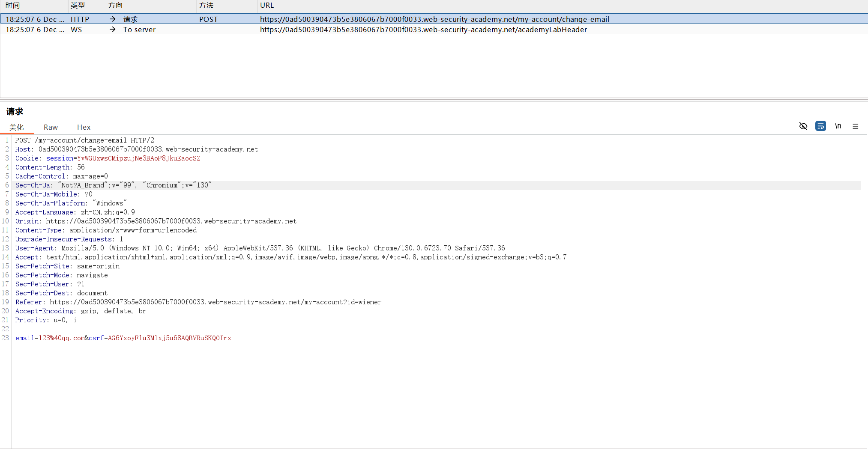Click the 方法 column header
This screenshot has width=868, height=449.
[206, 6]
